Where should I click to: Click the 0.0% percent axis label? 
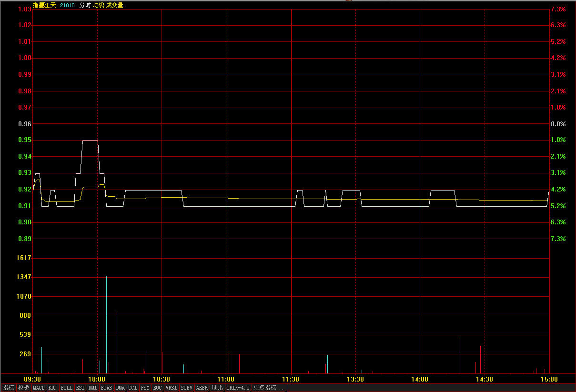click(558, 124)
